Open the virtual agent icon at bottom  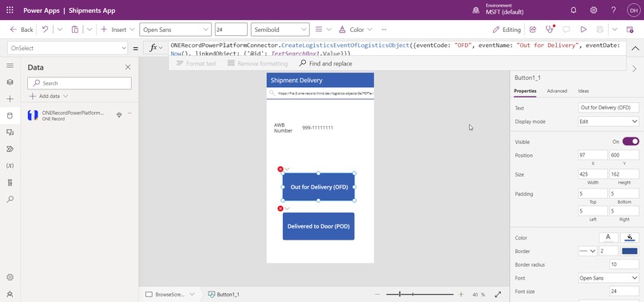point(10,294)
